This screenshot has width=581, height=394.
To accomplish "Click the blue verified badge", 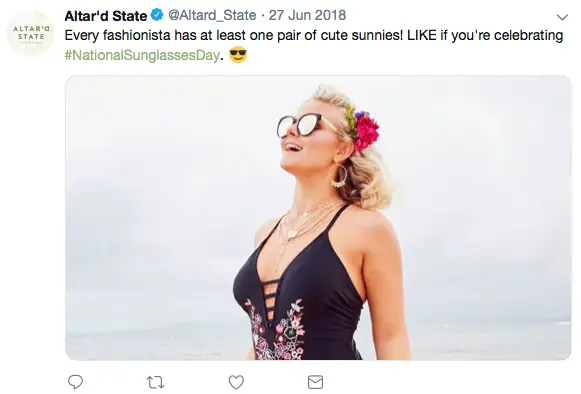I will pos(157,15).
